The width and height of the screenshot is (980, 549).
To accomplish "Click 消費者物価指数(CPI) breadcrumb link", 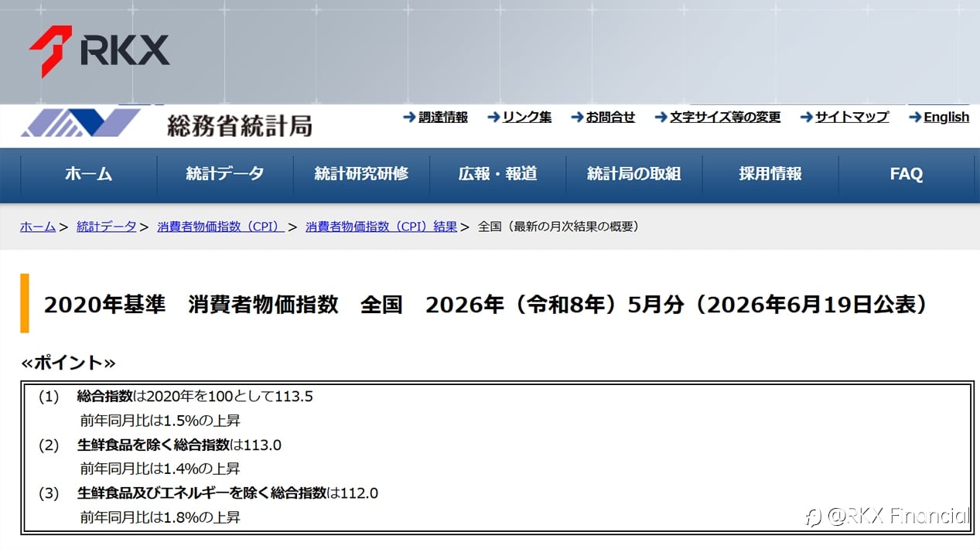I will pos(220,227).
